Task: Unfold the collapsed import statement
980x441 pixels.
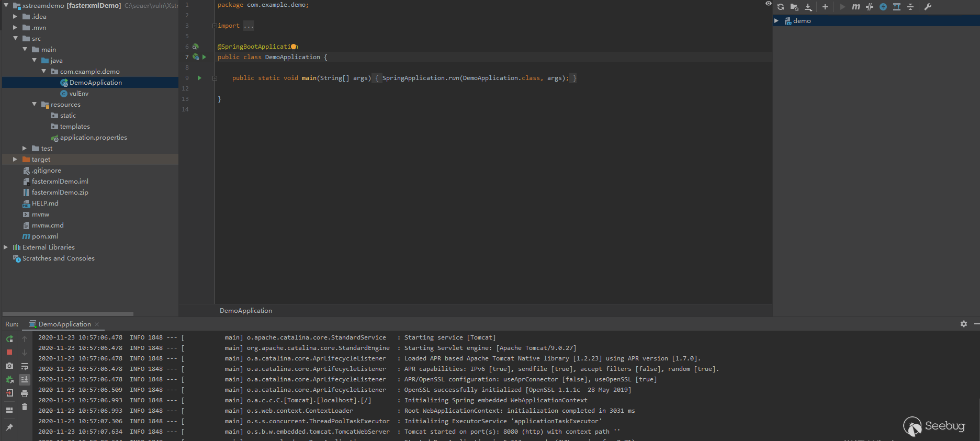Action: [x=215, y=26]
